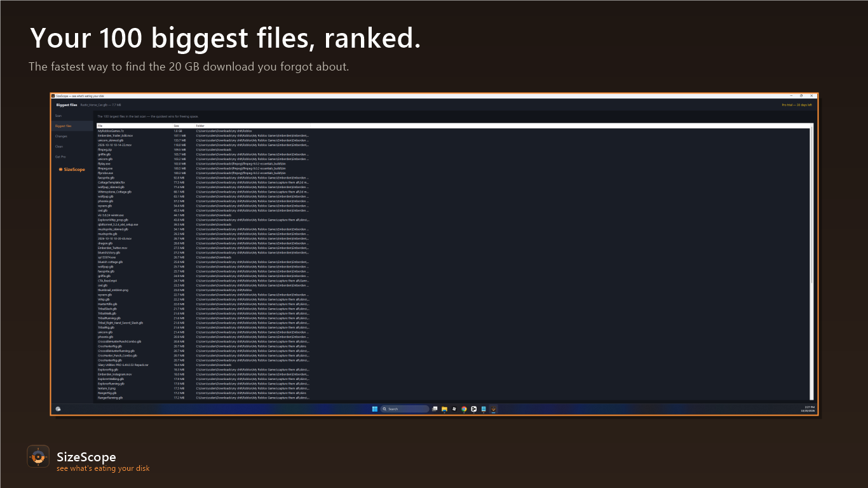Select the HunterRifle.glb file row
The height and width of the screenshot is (488, 868).
(453, 304)
